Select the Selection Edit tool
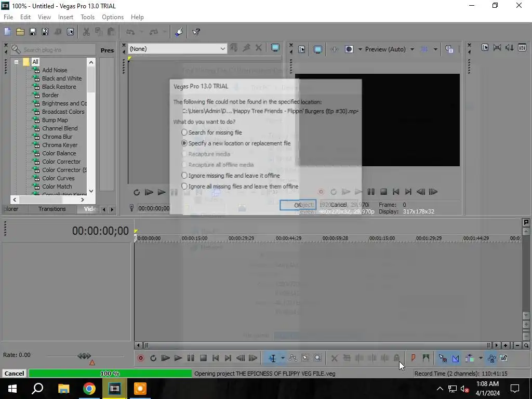 (x=305, y=358)
